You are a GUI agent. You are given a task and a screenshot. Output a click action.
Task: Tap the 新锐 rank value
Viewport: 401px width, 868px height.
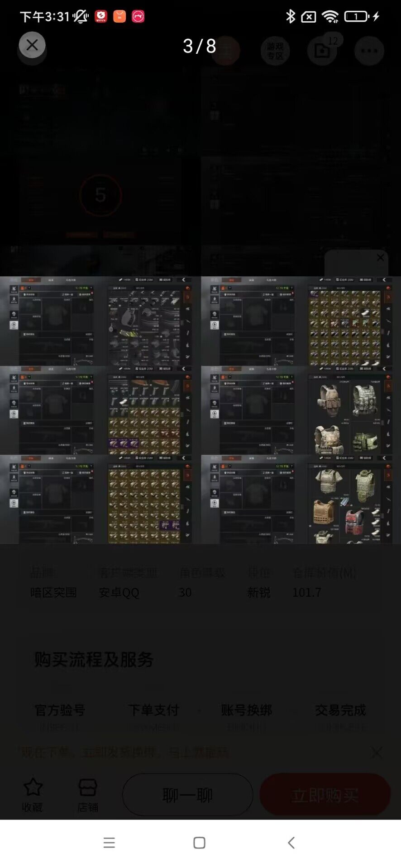(x=259, y=592)
